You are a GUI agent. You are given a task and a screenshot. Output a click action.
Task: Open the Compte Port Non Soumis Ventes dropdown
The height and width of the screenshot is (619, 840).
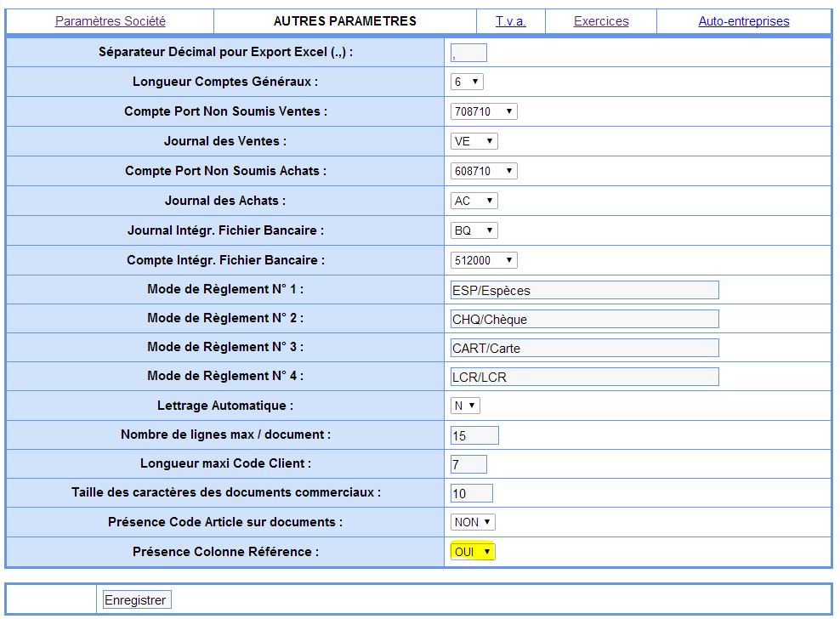click(484, 112)
